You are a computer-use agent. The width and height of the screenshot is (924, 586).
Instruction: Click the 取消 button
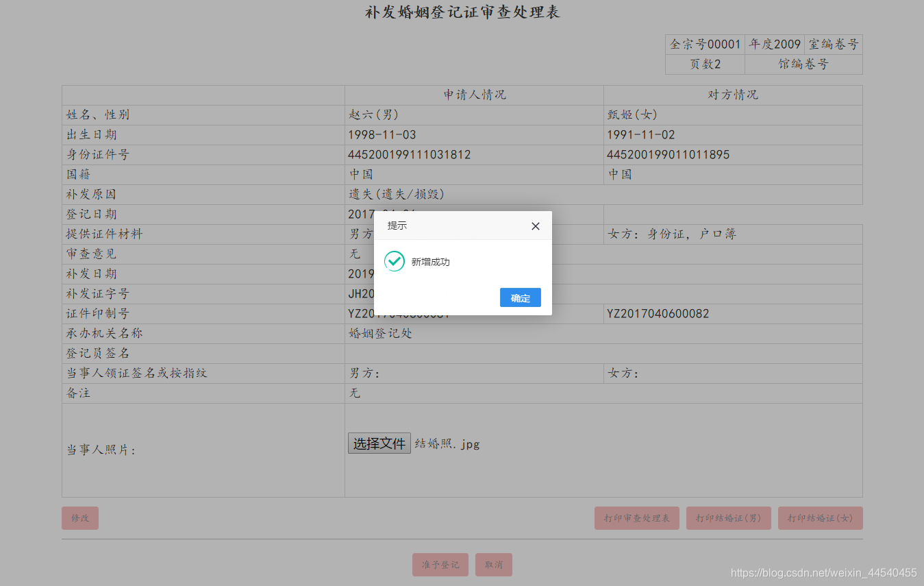[494, 565]
